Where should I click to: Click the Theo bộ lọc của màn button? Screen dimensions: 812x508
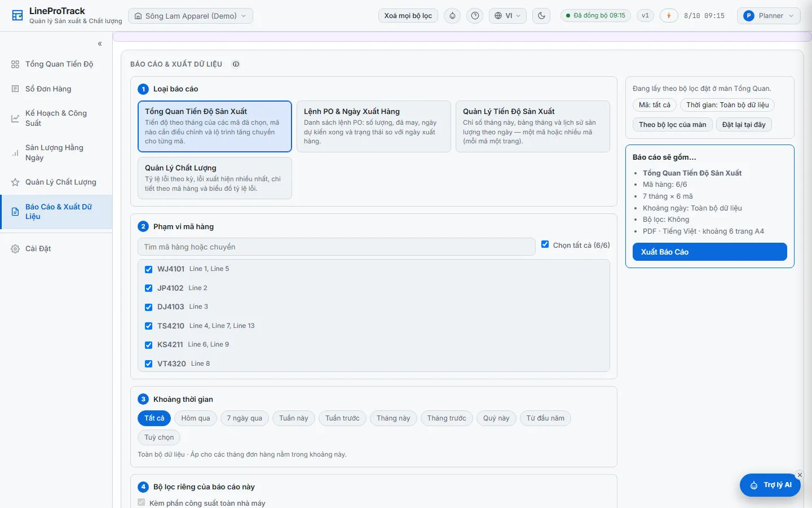(673, 125)
